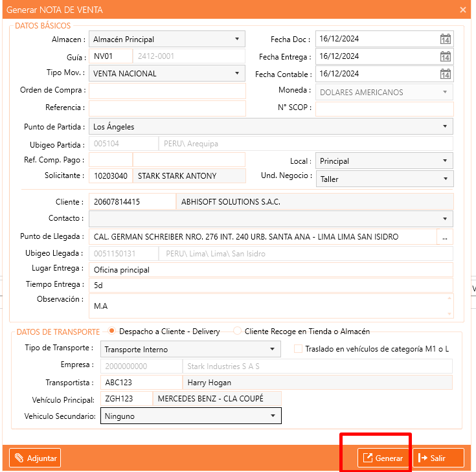Click the ABHISOFT SOLUTIONS S.A.C. client name
The image size is (476, 472).
(231, 202)
